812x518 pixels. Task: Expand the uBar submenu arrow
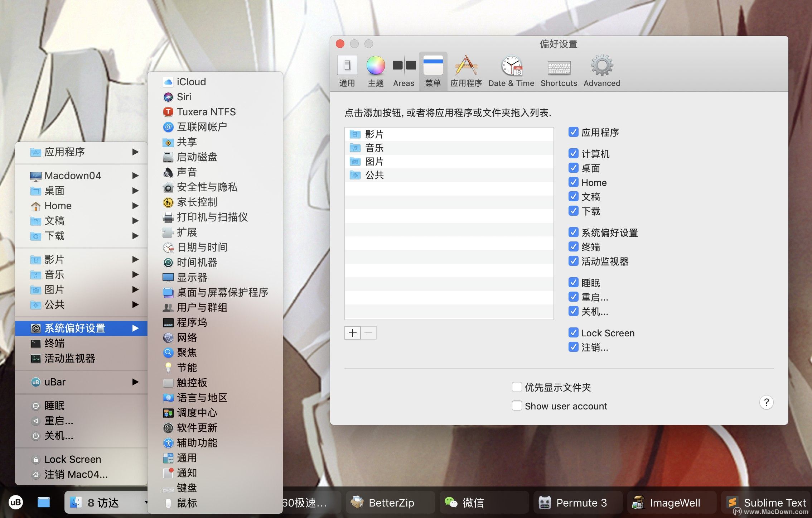pyautogui.click(x=135, y=382)
